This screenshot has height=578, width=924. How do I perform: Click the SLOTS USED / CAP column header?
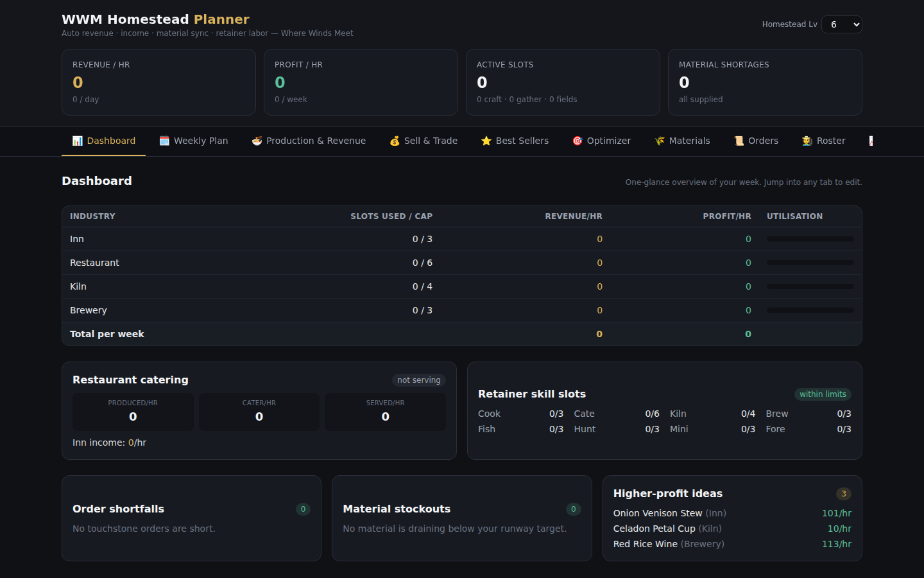point(391,216)
